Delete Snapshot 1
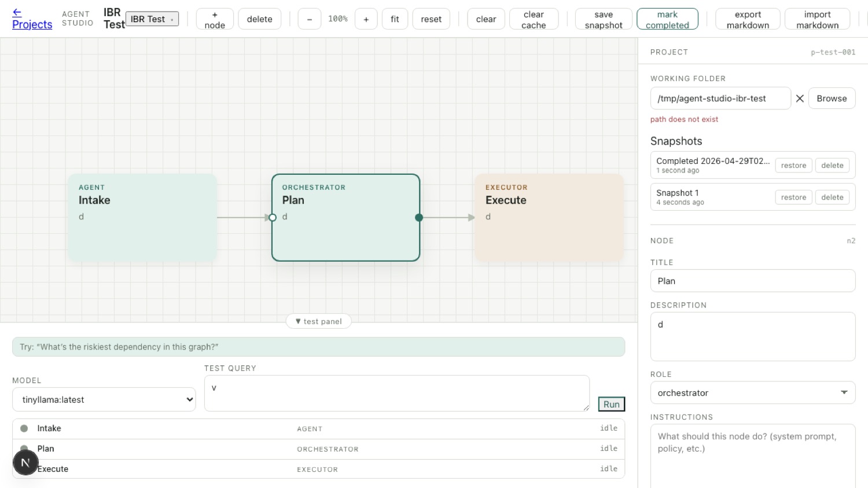868x488 pixels. 832,197
